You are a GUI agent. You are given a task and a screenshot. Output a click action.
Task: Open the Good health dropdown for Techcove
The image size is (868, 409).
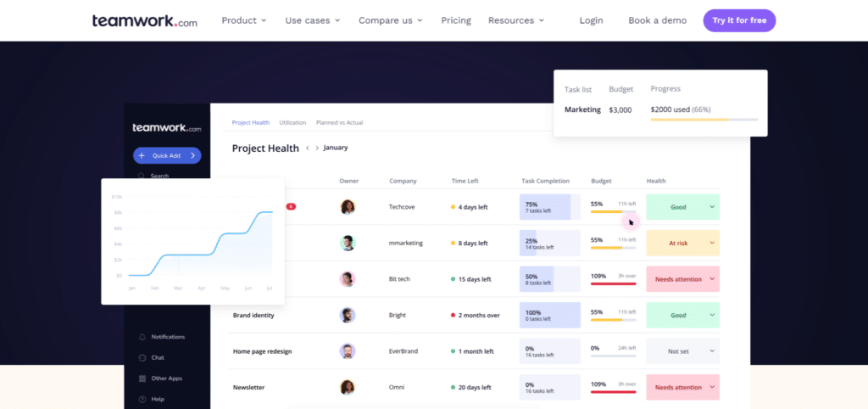tap(683, 207)
